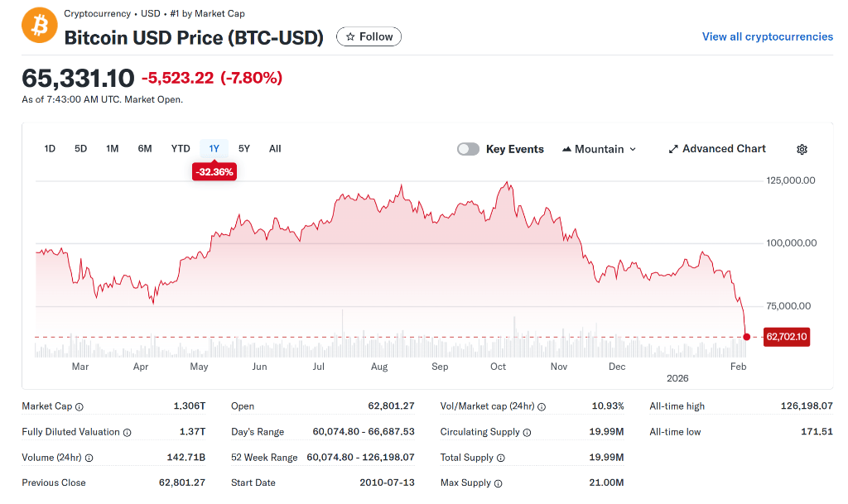The width and height of the screenshot is (848, 504).
Task: Click the 62,702.10 price label on chart
Action: point(787,337)
